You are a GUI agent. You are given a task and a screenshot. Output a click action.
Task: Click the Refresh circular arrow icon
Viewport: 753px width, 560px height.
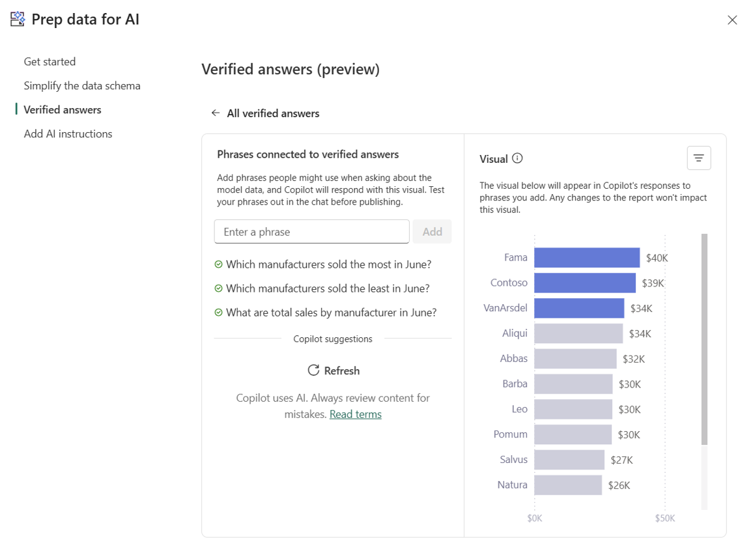click(313, 371)
